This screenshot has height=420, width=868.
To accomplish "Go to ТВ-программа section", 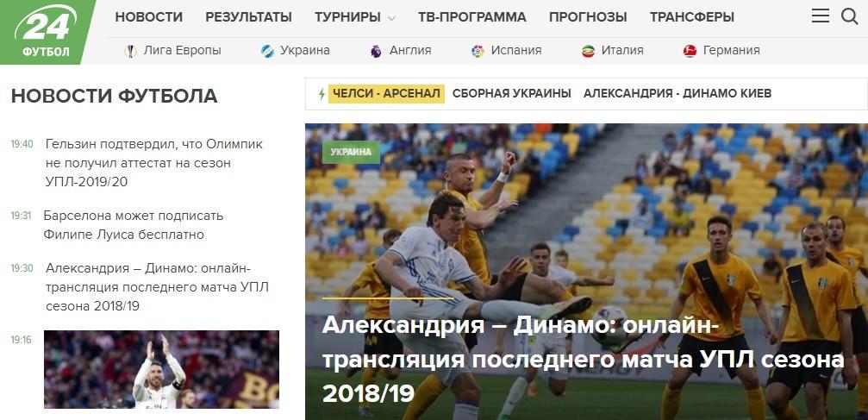I will click(472, 17).
